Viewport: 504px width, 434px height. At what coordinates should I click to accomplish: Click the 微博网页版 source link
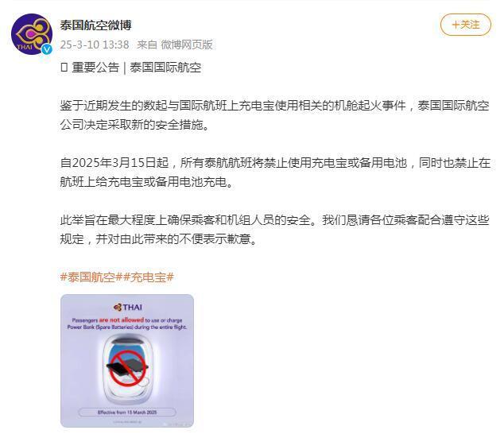(x=187, y=45)
